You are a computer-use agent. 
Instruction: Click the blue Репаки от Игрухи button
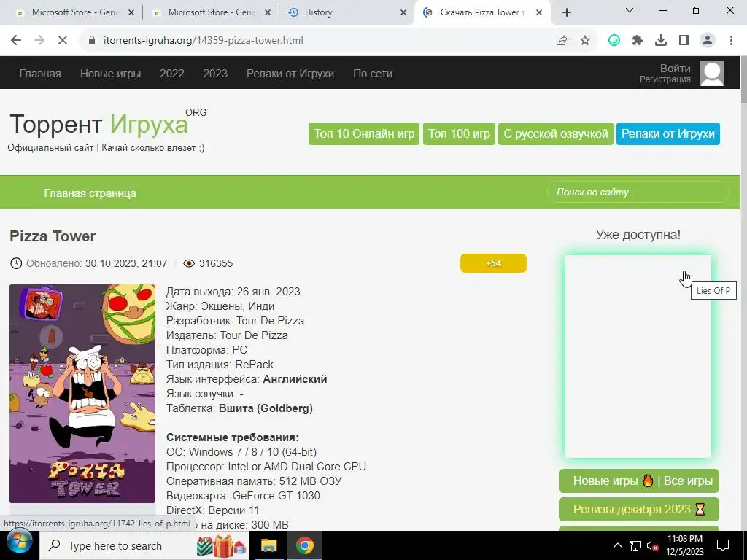[668, 134]
